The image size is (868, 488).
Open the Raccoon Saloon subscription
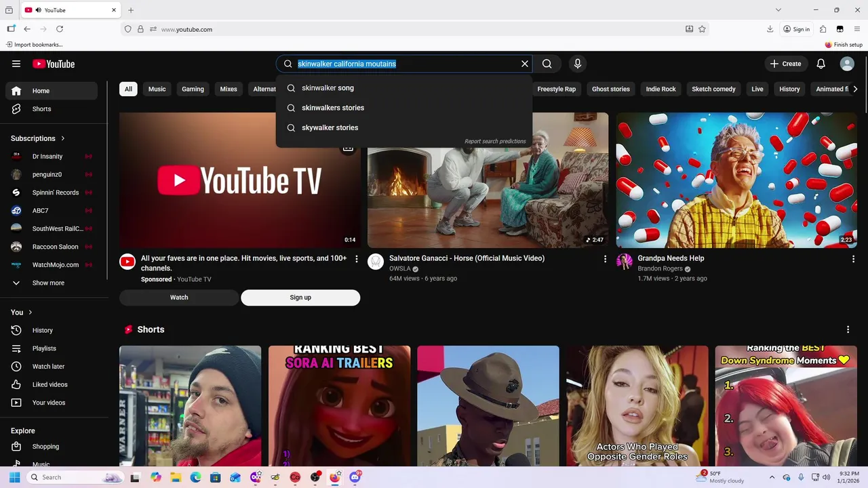click(52, 247)
